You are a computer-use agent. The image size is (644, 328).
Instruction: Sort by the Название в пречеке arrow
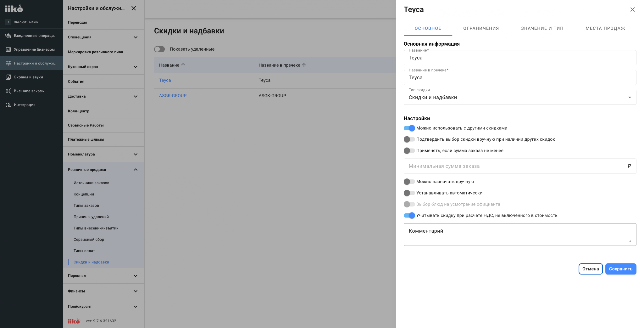pos(304,65)
